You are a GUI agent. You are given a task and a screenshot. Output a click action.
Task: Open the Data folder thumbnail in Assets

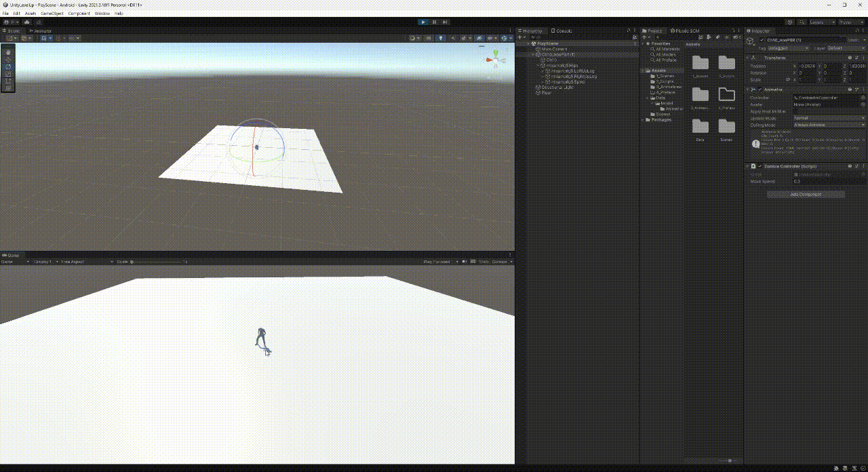(x=700, y=129)
